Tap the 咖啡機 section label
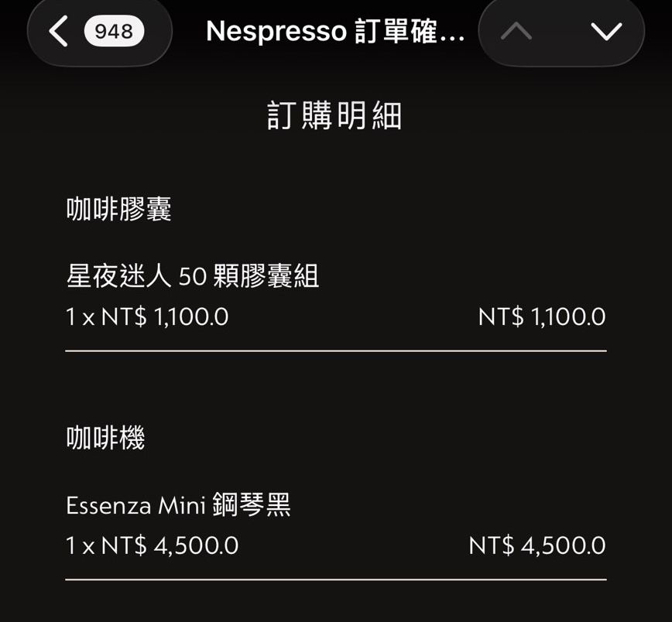Viewport: 672px width, 622px height. click(x=105, y=439)
